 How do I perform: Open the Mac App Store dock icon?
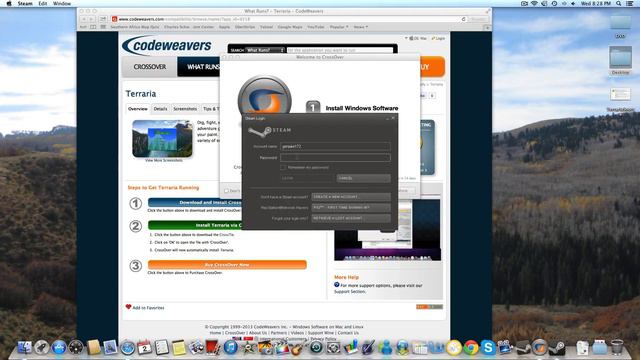(x=59, y=347)
